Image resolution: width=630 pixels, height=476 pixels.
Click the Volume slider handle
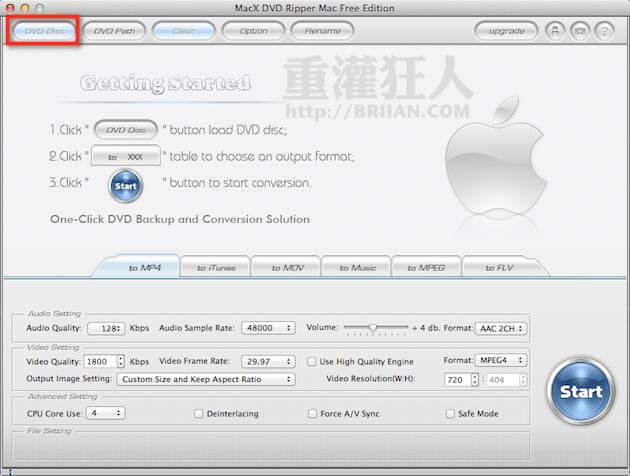(x=373, y=328)
